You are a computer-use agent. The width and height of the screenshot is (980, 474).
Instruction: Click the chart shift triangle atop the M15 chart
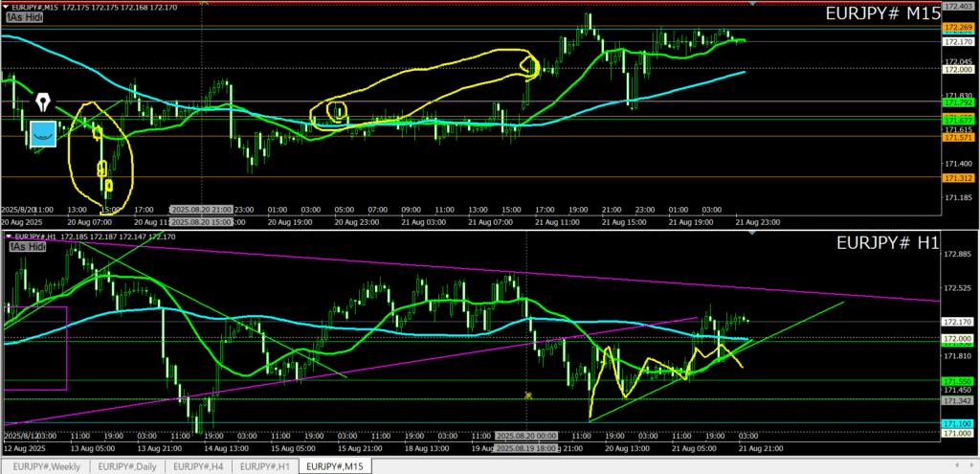pos(753,4)
